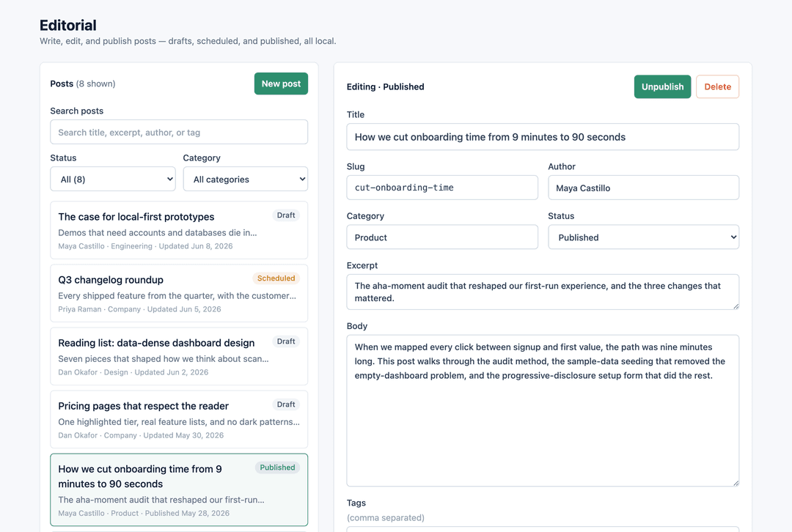The width and height of the screenshot is (792, 532).
Task: Click Draft badge on Pricing pages post
Action: 286,404
